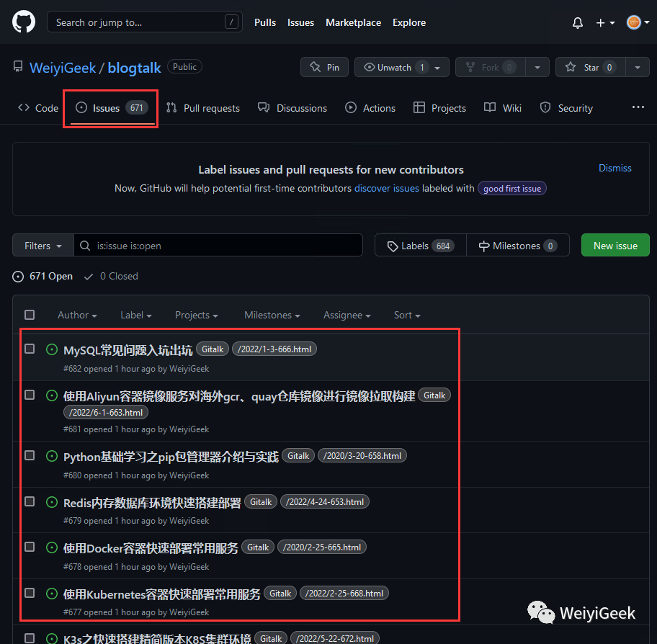Open the GitHub home logo
Viewport: 657px width, 644px height.
click(x=24, y=22)
